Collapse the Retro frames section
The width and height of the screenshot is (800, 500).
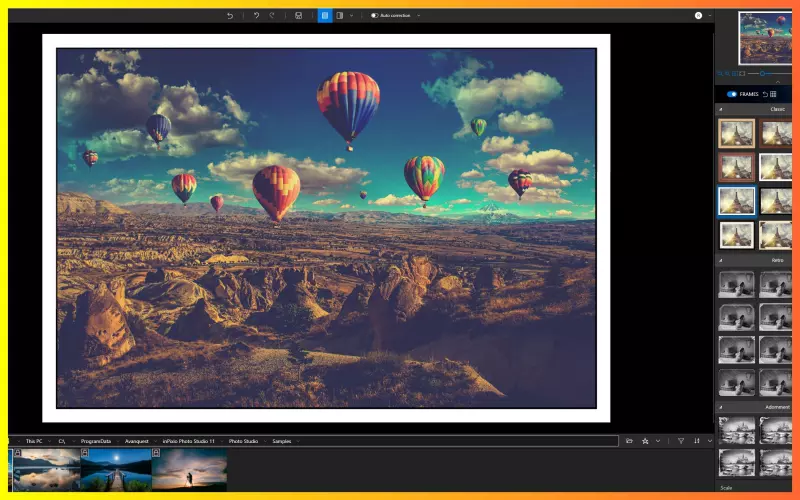[x=721, y=260]
